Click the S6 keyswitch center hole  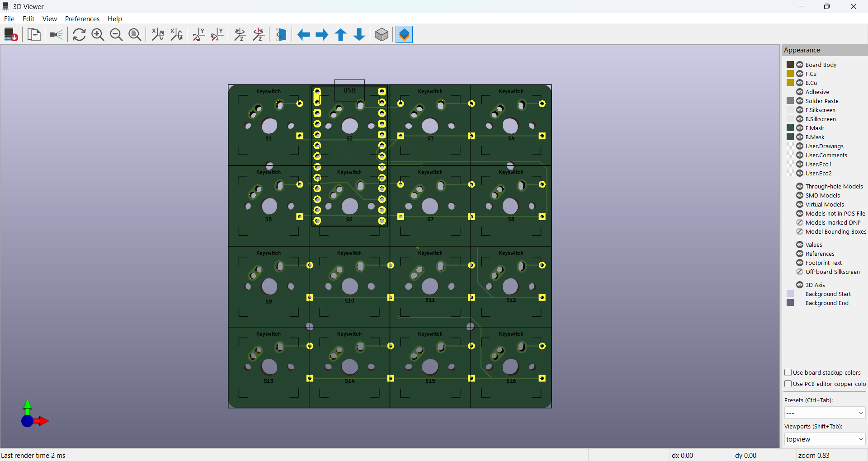(x=349, y=206)
